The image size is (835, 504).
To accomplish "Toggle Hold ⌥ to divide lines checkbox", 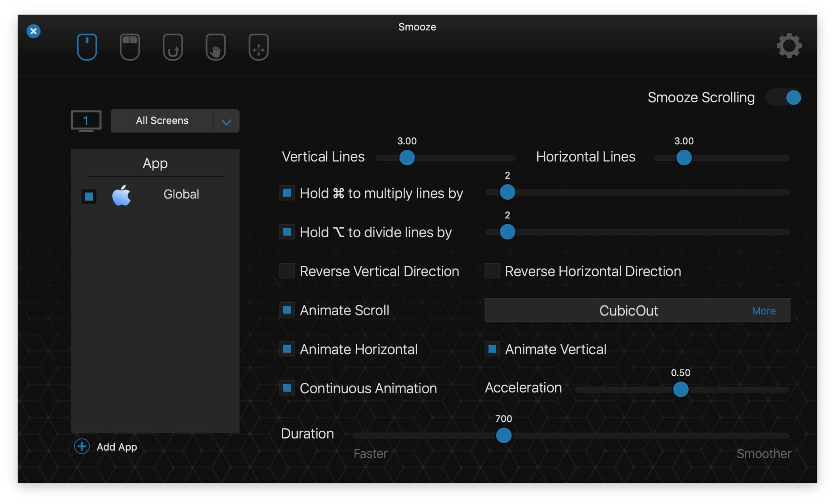I will [287, 232].
